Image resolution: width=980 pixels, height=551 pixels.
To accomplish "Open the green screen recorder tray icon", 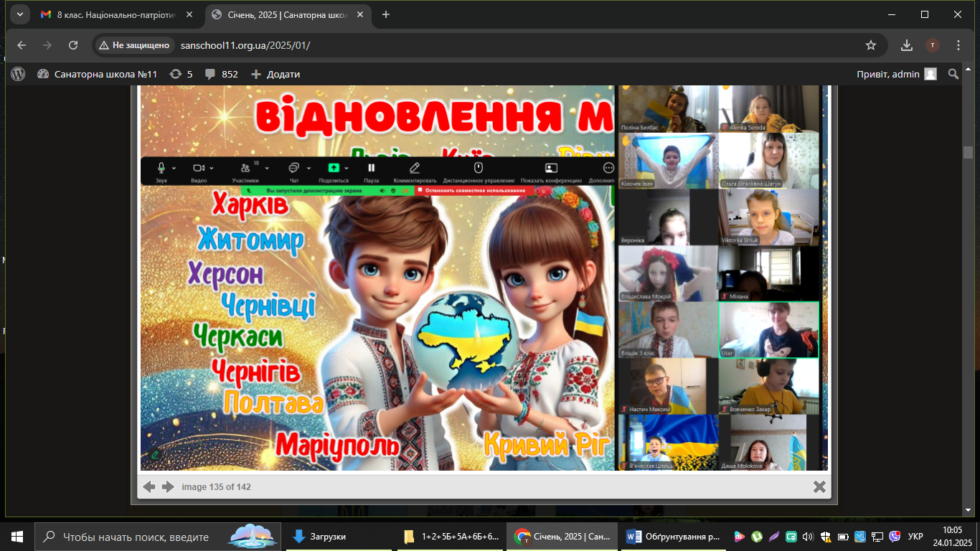I will (791, 537).
